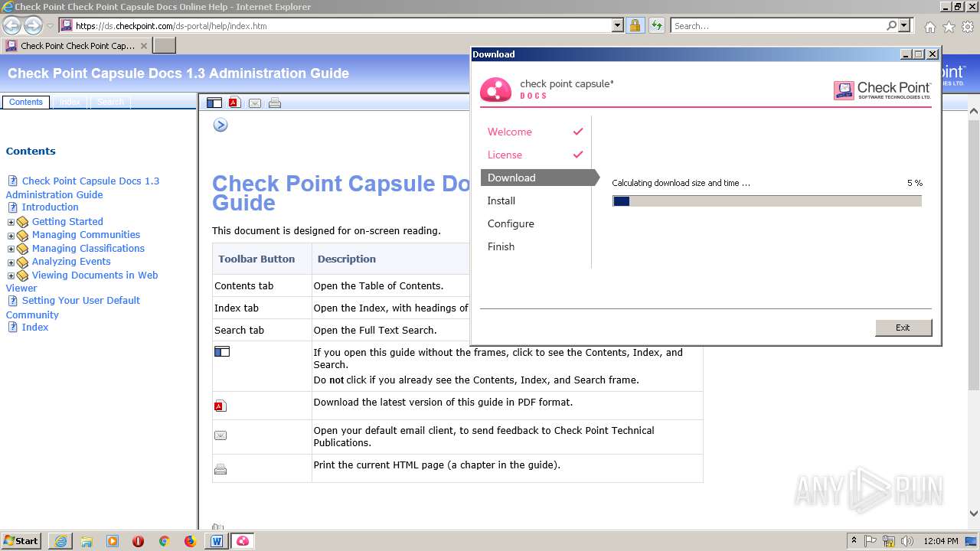Click the IE back navigation button
980x551 pixels.
12,25
